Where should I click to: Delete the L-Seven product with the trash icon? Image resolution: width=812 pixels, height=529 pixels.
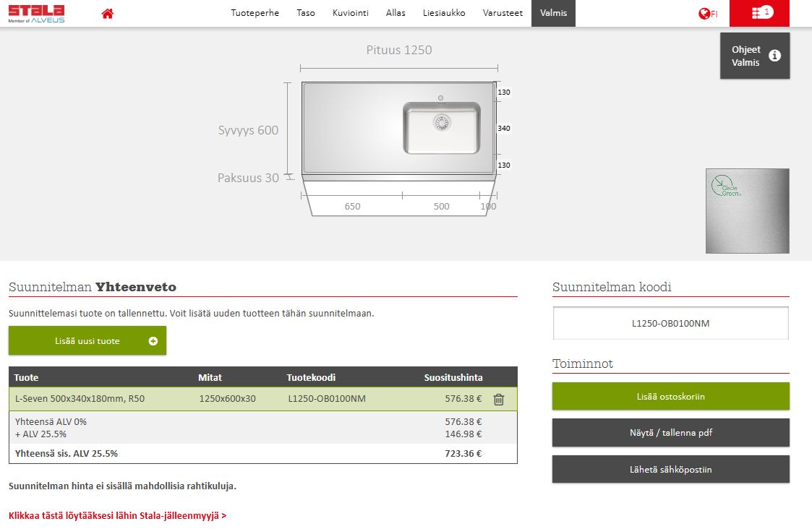click(x=499, y=400)
